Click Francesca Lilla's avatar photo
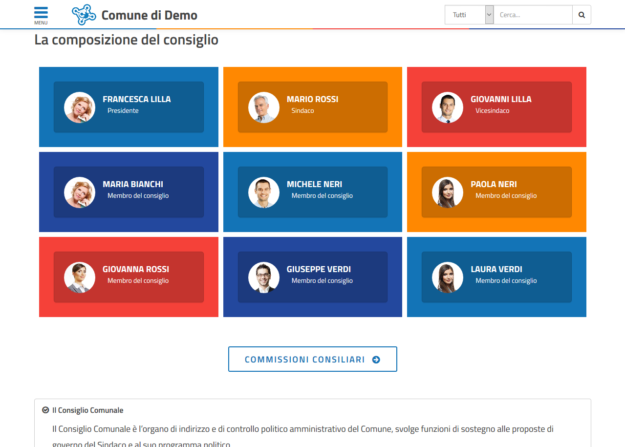Image resolution: width=625 pixels, height=447 pixels. [x=79, y=107]
